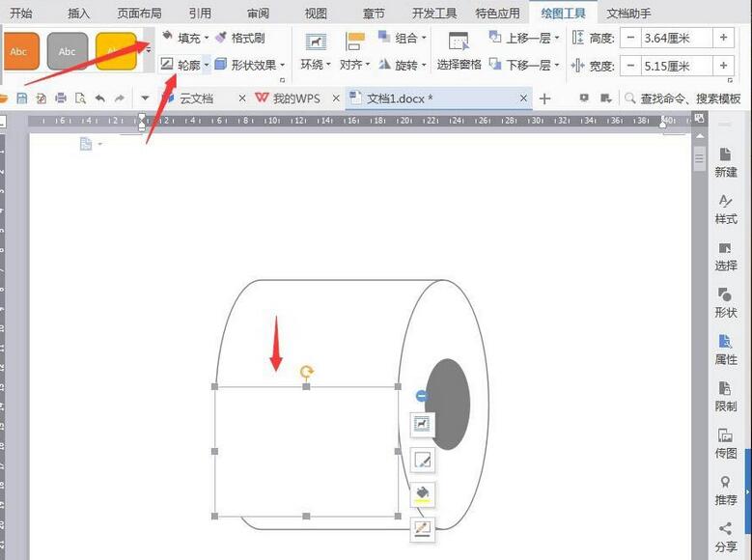This screenshot has width=752, height=560.
Task: Decrease shape height with minus button
Action: pyautogui.click(x=630, y=38)
